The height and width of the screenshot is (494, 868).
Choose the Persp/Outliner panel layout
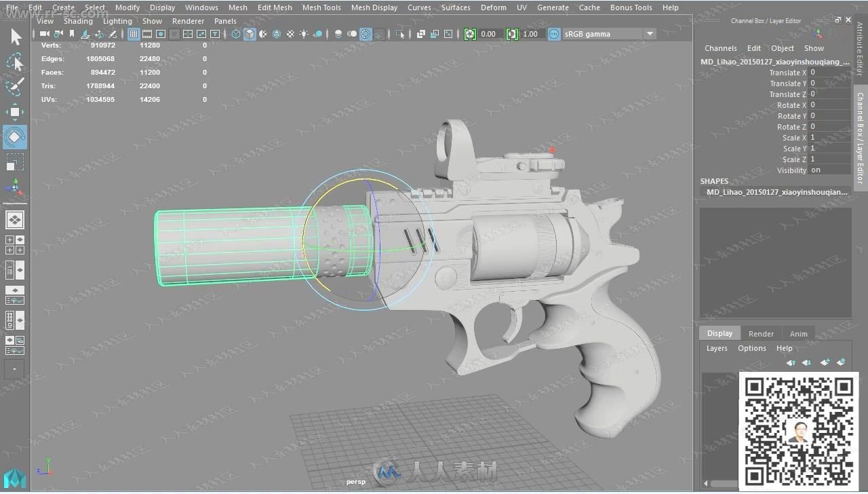click(x=15, y=270)
